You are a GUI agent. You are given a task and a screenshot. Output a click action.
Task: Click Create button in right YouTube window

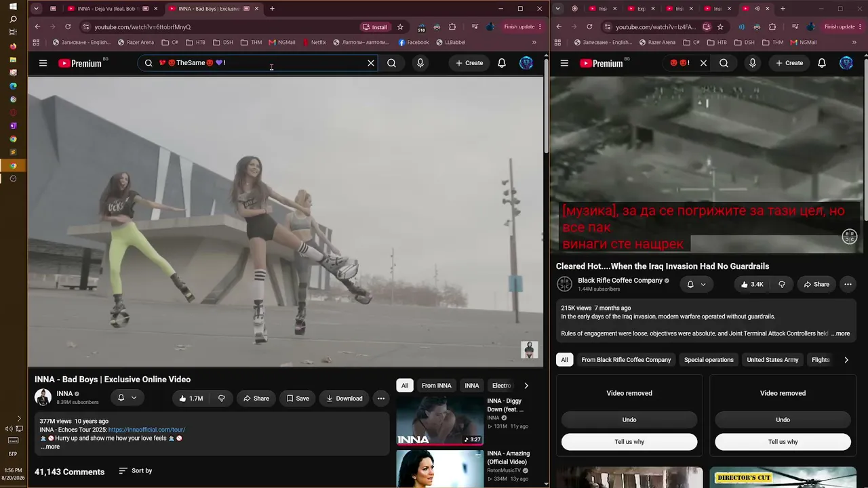[x=788, y=63]
